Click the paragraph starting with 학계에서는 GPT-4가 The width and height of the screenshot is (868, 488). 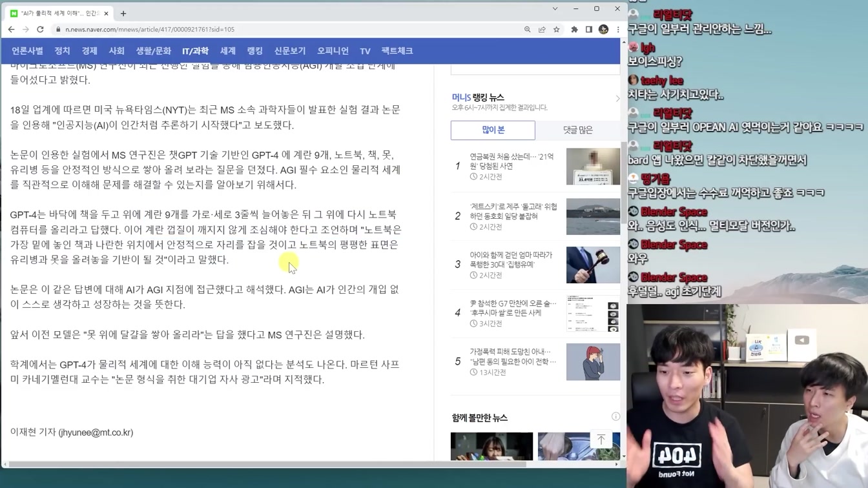[205, 372]
